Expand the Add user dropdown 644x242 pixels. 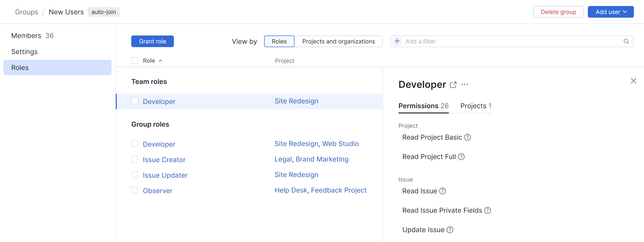611,12
